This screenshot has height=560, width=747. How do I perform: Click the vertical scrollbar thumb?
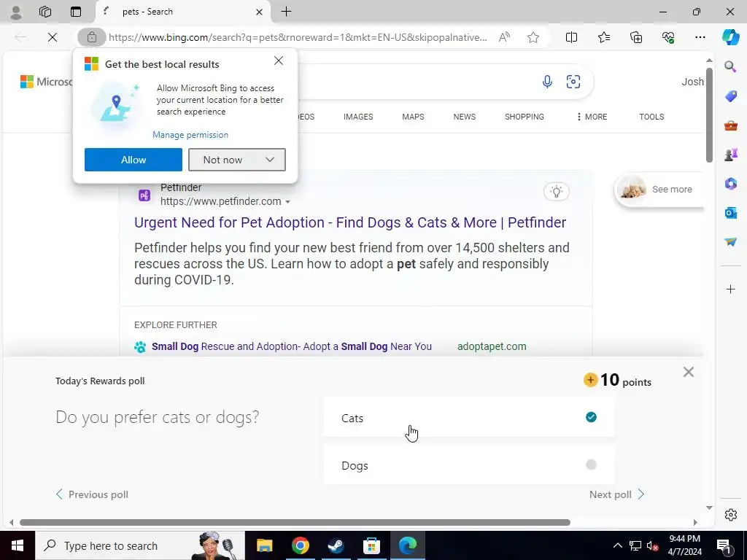click(x=709, y=115)
